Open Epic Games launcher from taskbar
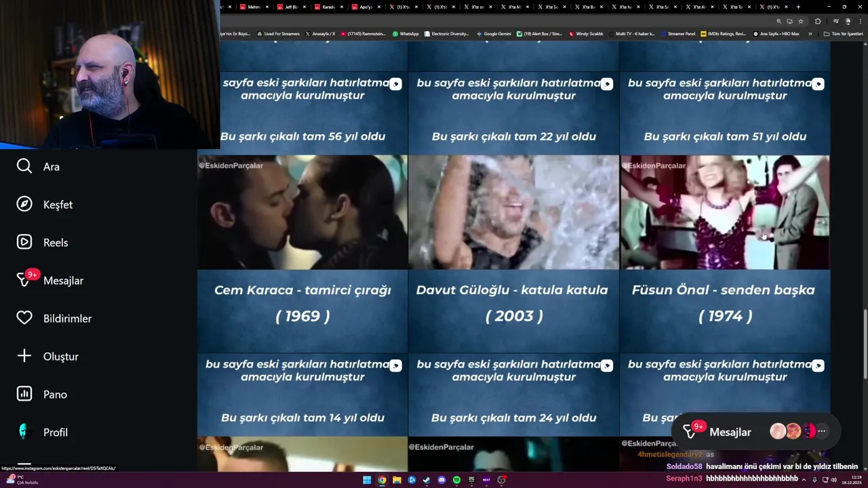 (x=471, y=480)
